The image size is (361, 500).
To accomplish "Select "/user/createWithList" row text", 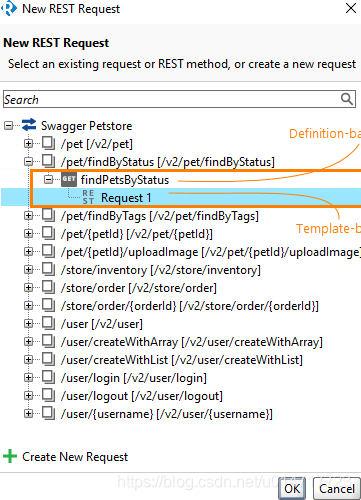I will pos(182,360).
